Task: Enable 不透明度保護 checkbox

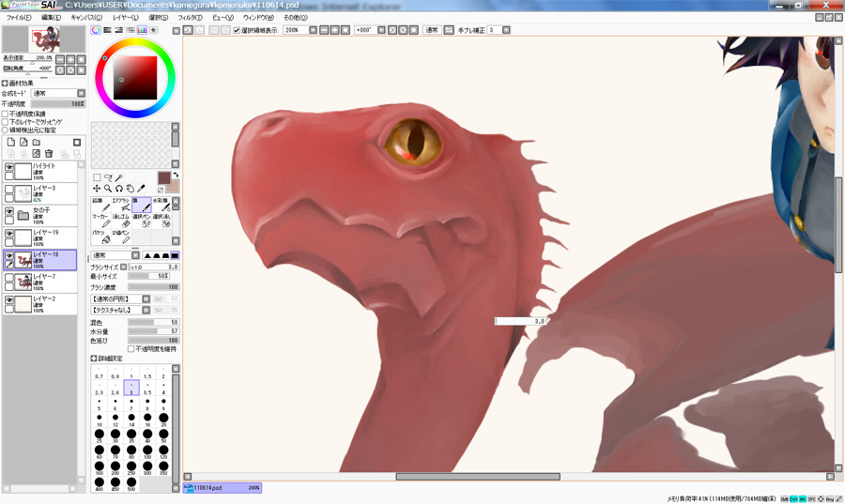Action: point(5,114)
